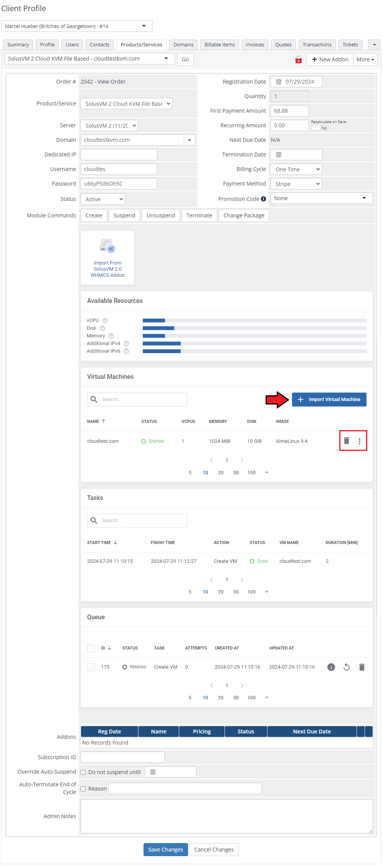Click Change Package module command
Screen dimensions: 383x868
pyautogui.click(x=244, y=215)
